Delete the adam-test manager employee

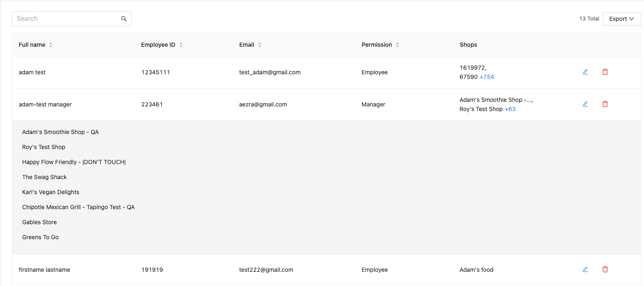(x=605, y=104)
